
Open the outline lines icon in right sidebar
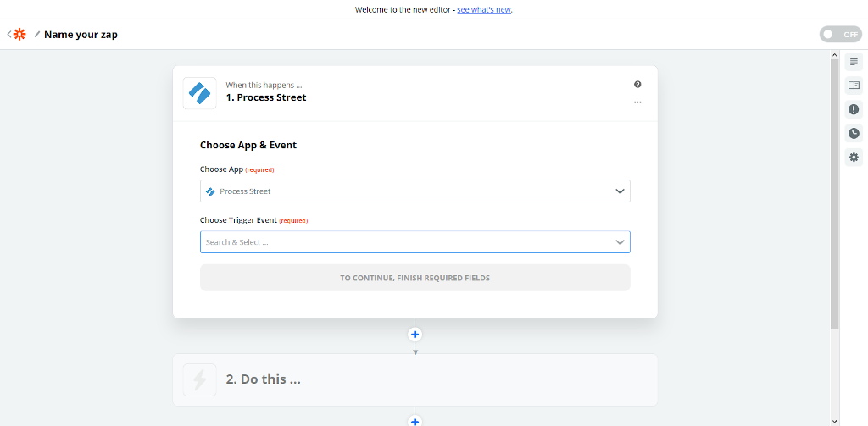point(854,62)
